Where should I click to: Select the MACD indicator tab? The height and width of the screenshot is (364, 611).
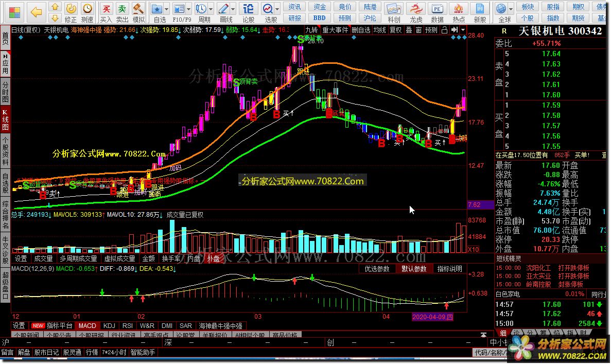[88, 326]
